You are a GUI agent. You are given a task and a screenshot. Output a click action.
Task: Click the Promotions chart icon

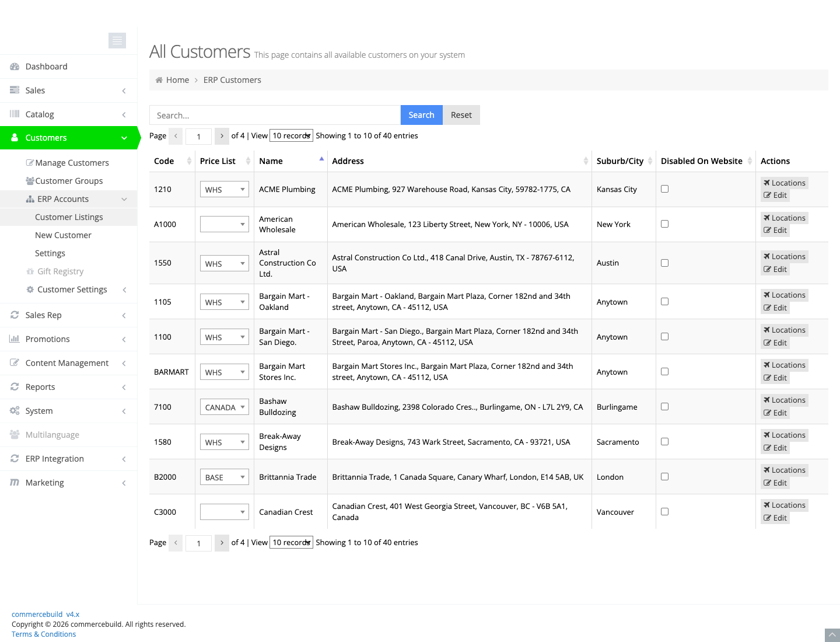click(x=15, y=339)
